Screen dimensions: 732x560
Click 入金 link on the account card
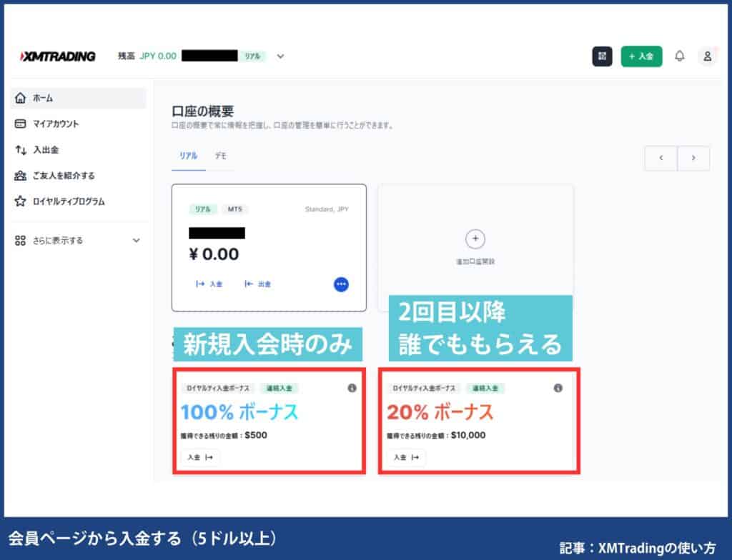(x=209, y=284)
